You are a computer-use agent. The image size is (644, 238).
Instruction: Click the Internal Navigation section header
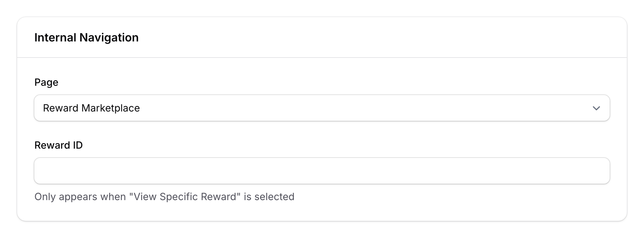pyautogui.click(x=87, y=37)
